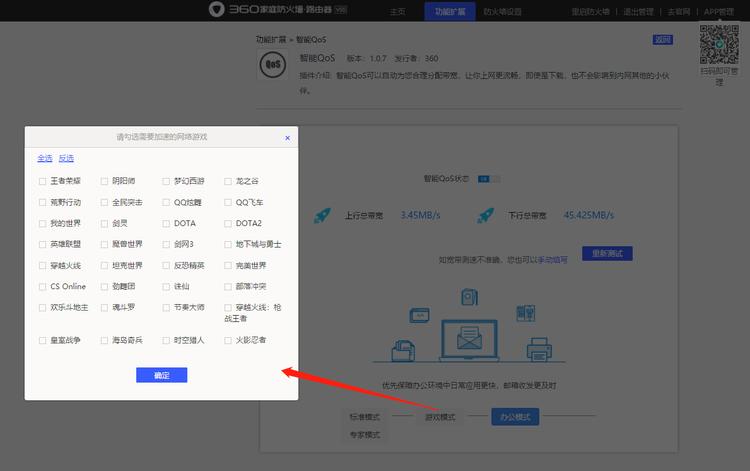Open the 主页 home tab
750x471 pixels.
(397, 11)
